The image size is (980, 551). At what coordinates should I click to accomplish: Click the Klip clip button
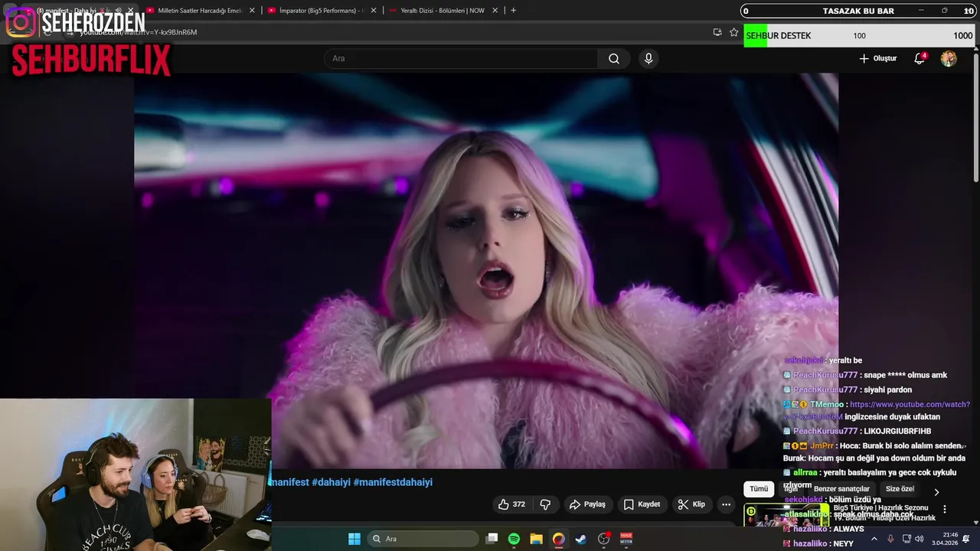(691, 504)
